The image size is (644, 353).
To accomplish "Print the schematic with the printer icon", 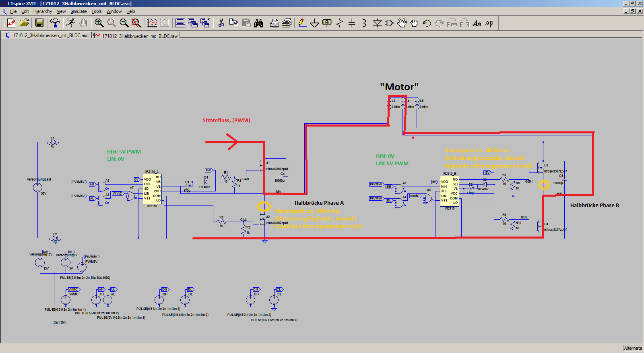I will (x=274, y=23).
